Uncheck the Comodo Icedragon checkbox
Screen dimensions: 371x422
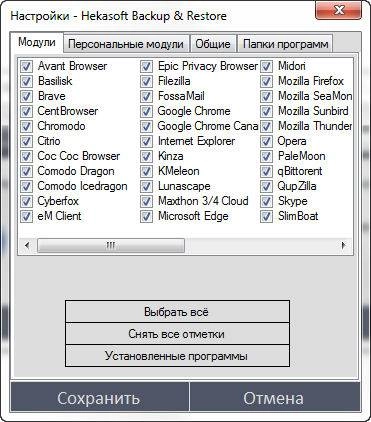click(26, 186)
